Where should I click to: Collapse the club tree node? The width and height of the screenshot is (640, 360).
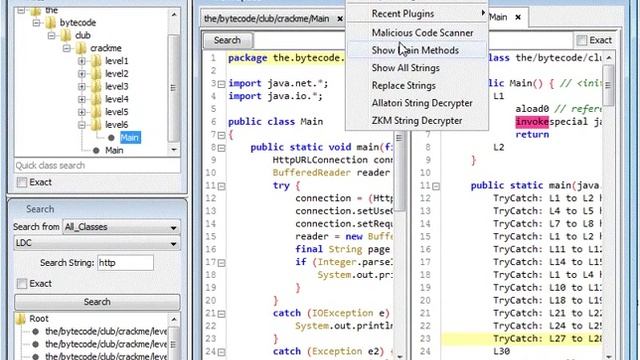click(x=51, y=36)
